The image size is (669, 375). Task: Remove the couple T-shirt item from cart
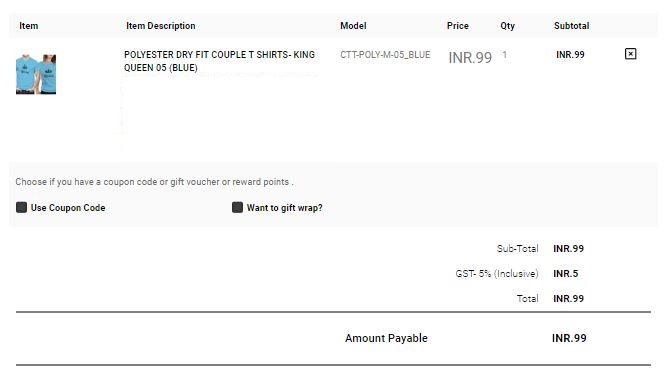(630, 54)
